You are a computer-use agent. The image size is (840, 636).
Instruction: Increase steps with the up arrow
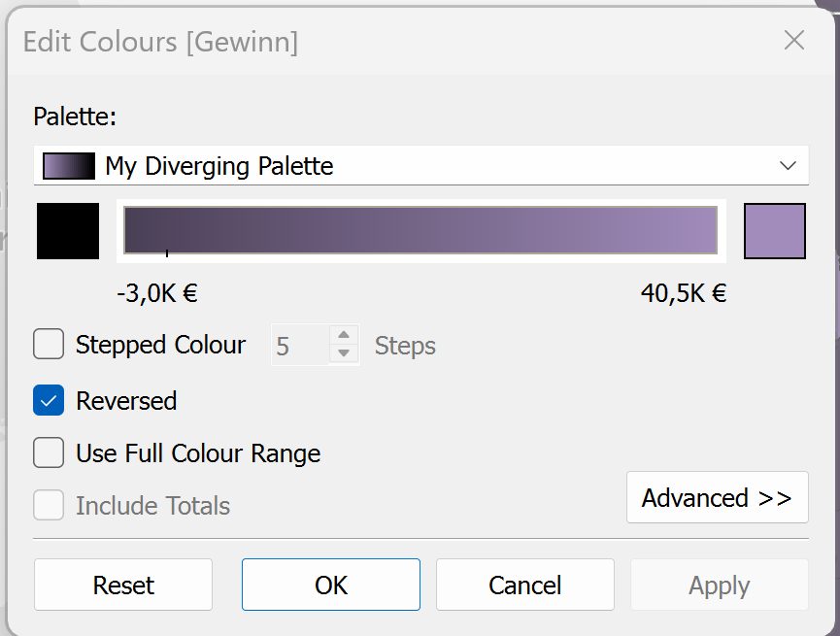pos(343,336)
